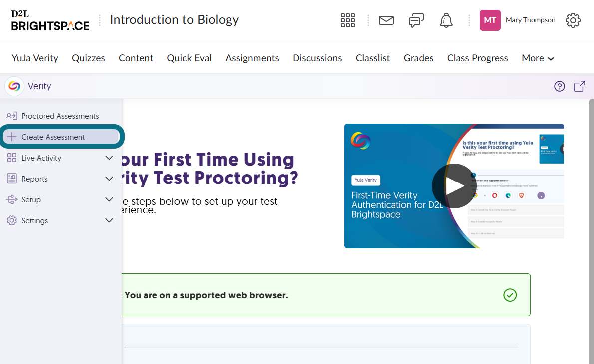Viewport: 594px width, 364px height.
Task: Open the More navigation dropdown
Action: click(538, 58)
